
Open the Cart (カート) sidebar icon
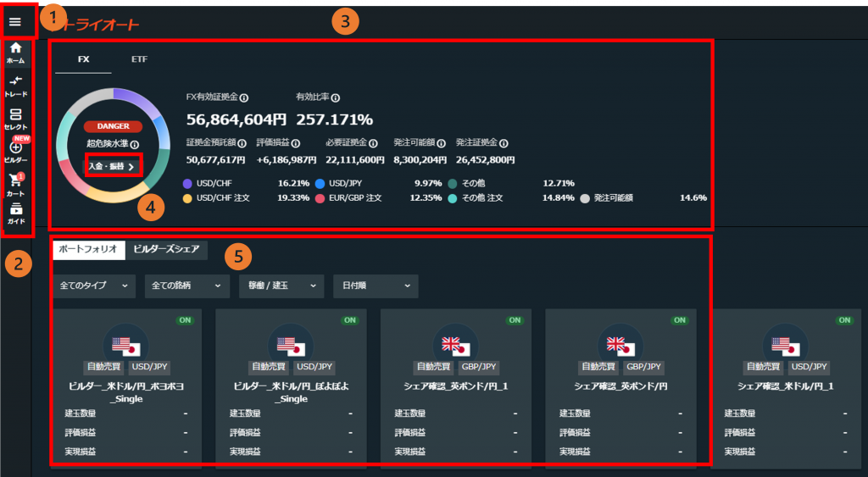pos(15,185)
